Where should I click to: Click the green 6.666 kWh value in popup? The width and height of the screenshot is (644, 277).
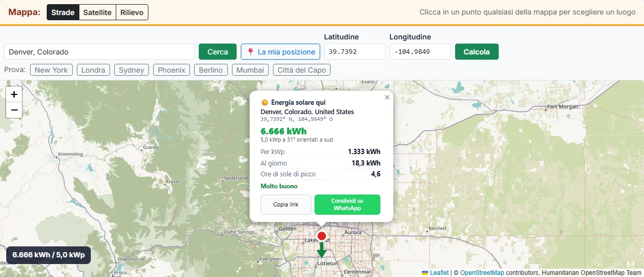click(283, 131)
